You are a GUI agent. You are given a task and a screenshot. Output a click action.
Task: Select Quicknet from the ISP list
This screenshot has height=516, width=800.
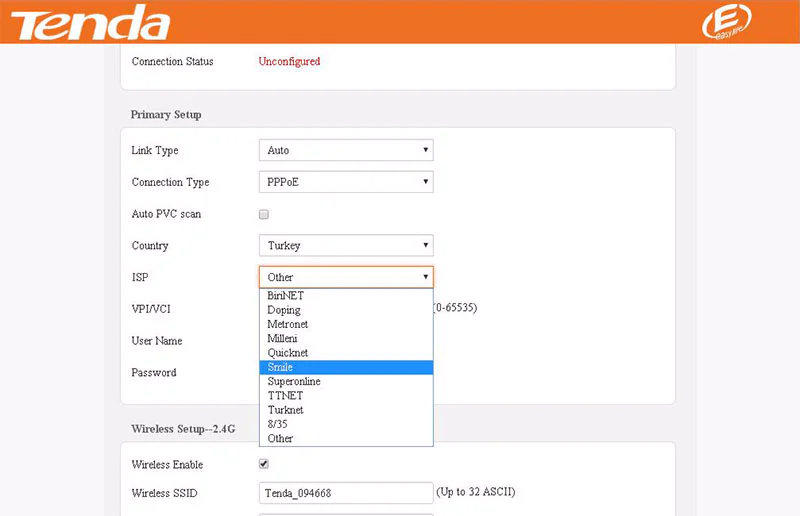point(346,353)
